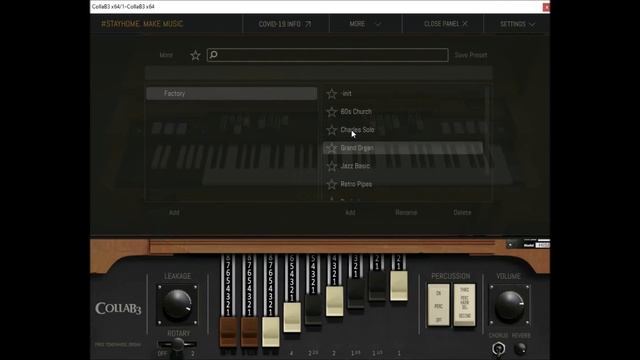640x360 pixels.
Task: Click the Reverb knob
Action: [x=520, y=349]
